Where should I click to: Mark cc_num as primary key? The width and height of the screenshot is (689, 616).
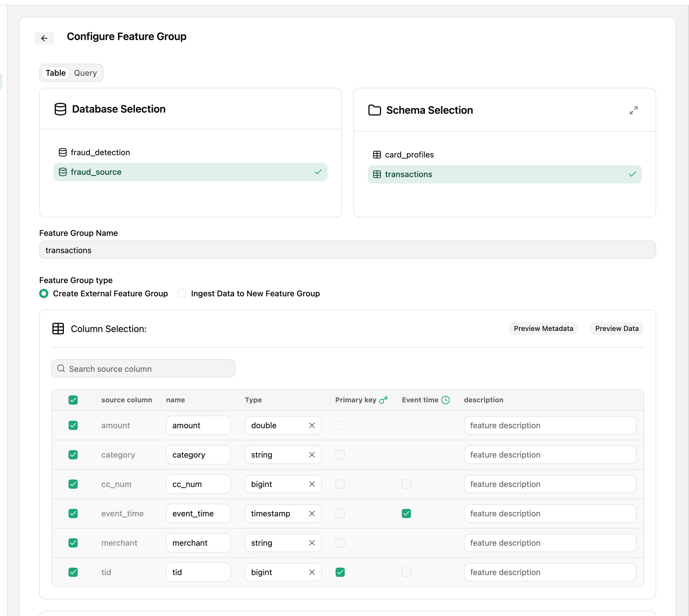tap(340, 484)
